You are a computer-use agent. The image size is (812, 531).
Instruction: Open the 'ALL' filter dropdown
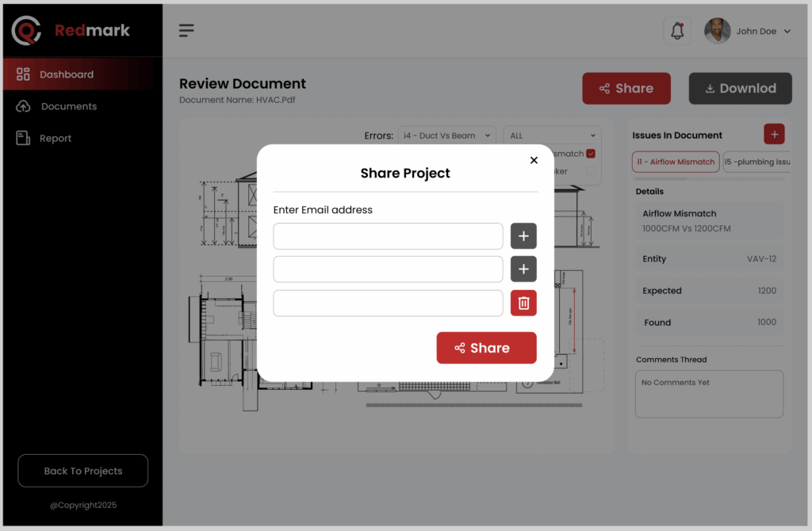pos(552,136)
